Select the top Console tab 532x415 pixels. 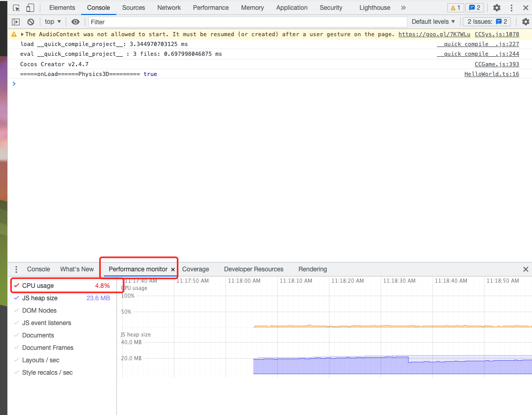[98, 8]
